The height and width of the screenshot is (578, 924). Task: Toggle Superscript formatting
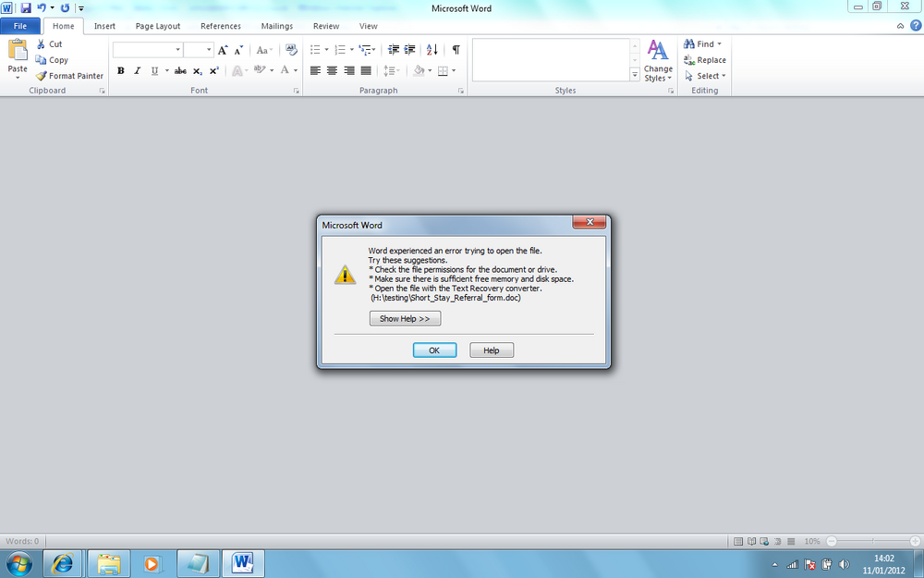click(214, 71)
